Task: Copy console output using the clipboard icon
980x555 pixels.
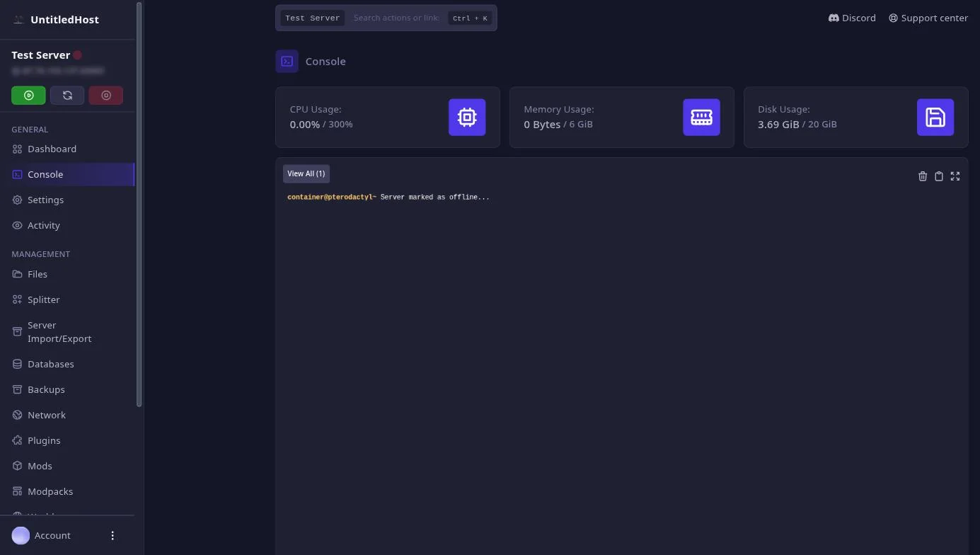Action: [939, 176]
